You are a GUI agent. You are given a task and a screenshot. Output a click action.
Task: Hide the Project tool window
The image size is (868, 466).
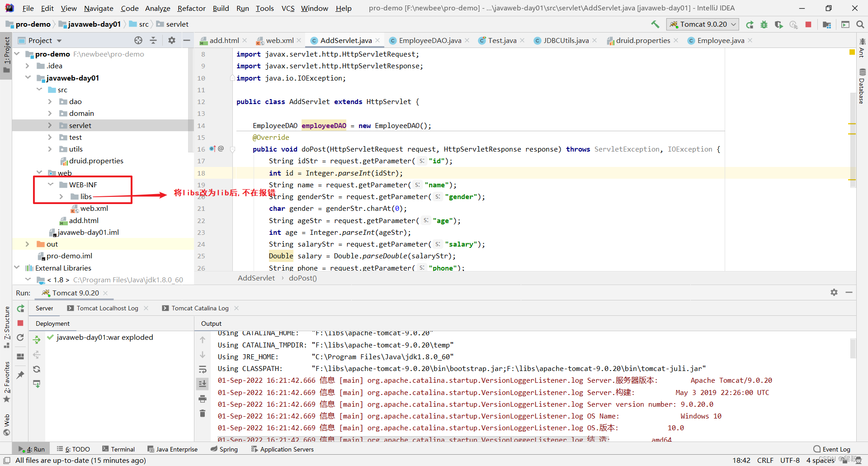click(186, 40)
